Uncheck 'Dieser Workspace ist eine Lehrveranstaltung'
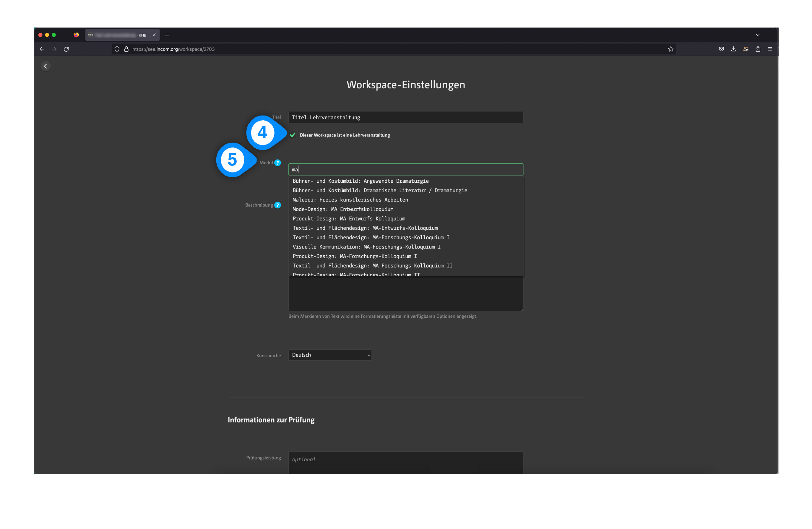This screenshot has width=812, height=529. [x=293, y=135]
